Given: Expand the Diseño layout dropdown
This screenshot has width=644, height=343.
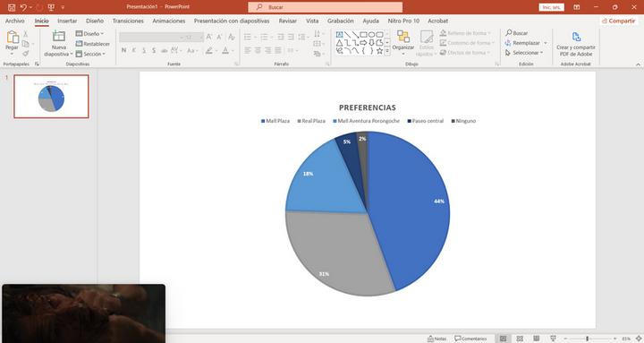Looking at the screenshot, I should click(x=89, y=33).
